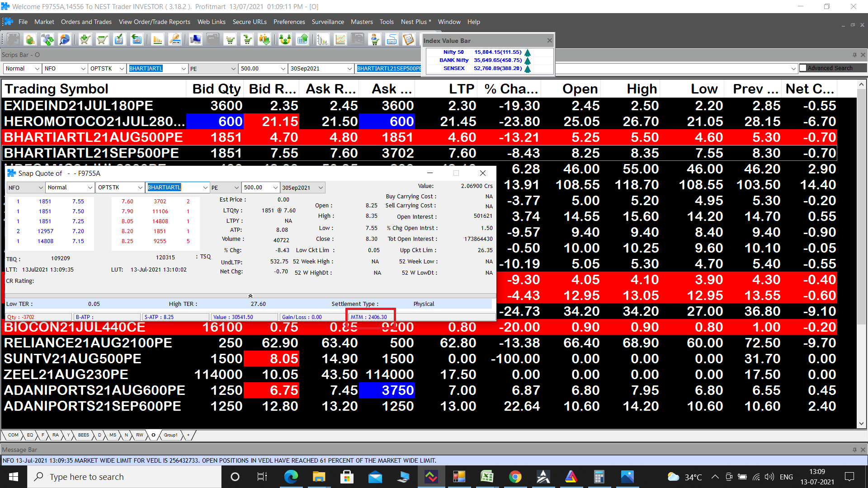Select the ADANIPORTS21SEP600PE row
Viewport: 868px width, 488px height.
pyautogui.click(x=420, y=406)
